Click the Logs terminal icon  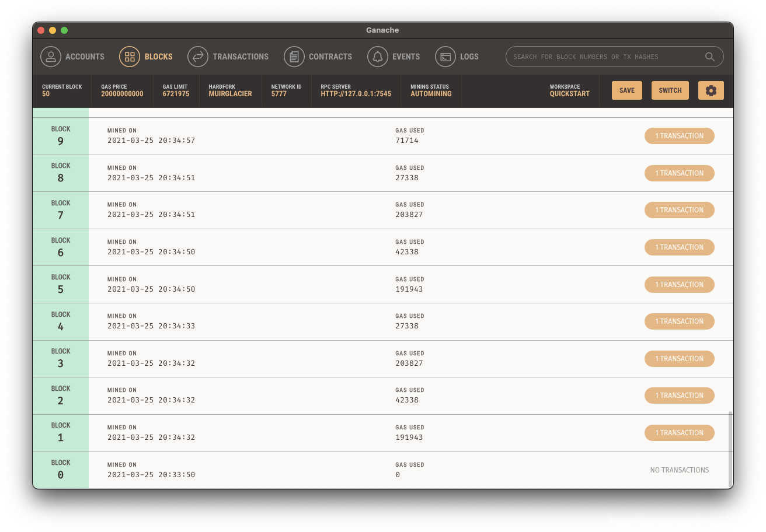[445, 57]
